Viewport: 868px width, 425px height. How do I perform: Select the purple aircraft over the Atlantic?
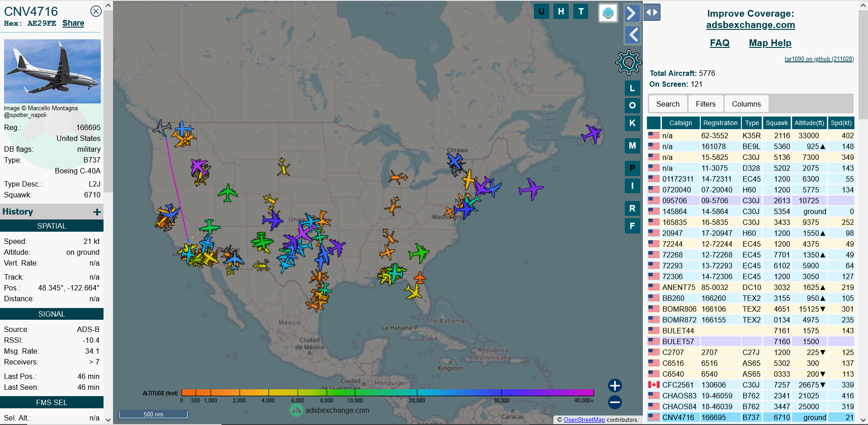531,189
